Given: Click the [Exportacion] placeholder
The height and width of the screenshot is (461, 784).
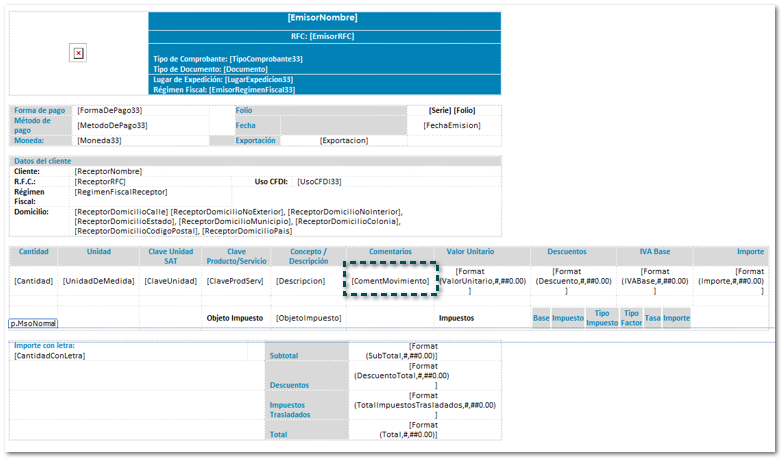Looking at the screenshot, I should click(344, 141).
